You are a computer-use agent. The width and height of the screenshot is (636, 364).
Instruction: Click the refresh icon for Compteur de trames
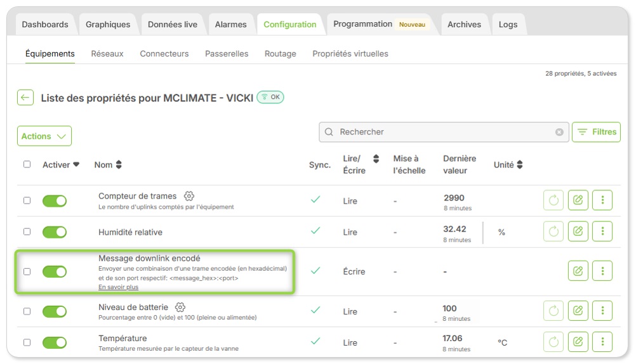click(553, 200)
